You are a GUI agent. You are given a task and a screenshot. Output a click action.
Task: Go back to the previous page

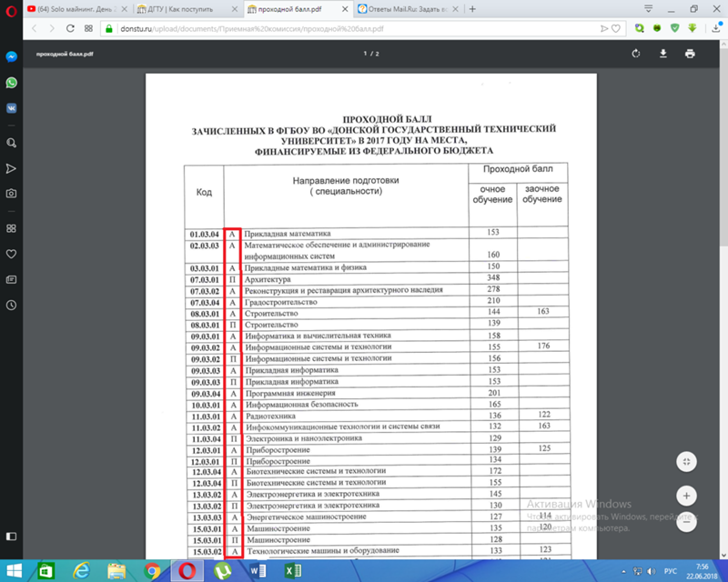click(x=35, y=28)
